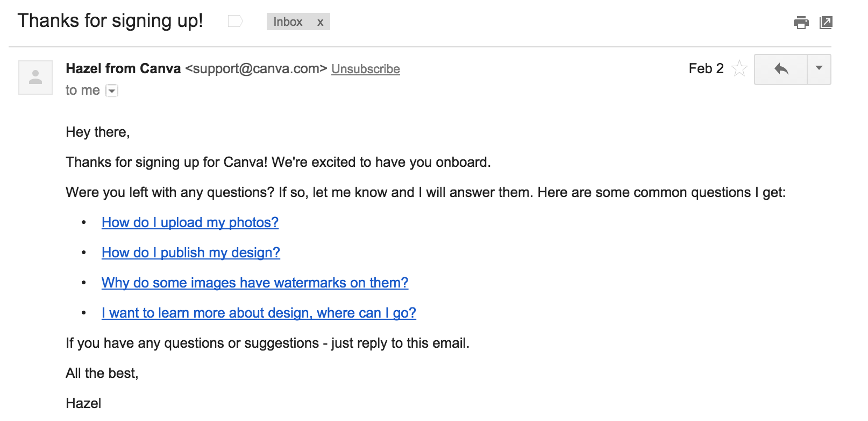Screen dimensions: 868x421
Task: Open the Inbox label
Action: (288, 22)
